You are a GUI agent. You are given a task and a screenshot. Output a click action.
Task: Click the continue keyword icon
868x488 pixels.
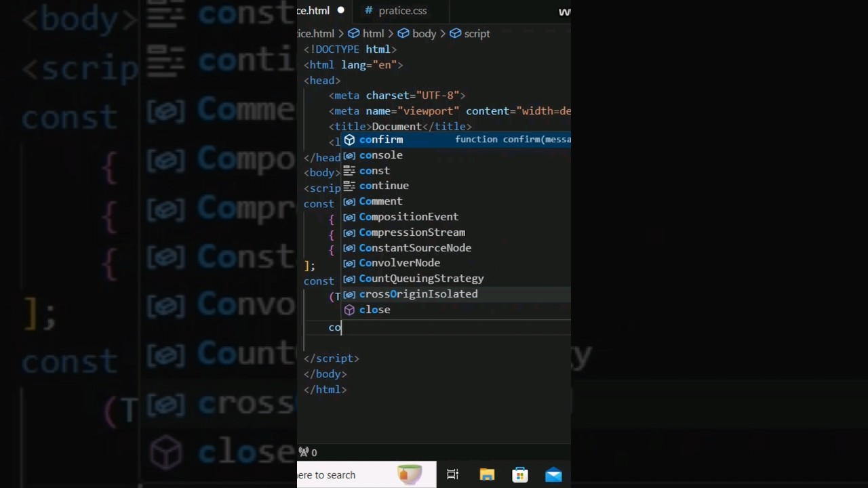coord(349,186)
